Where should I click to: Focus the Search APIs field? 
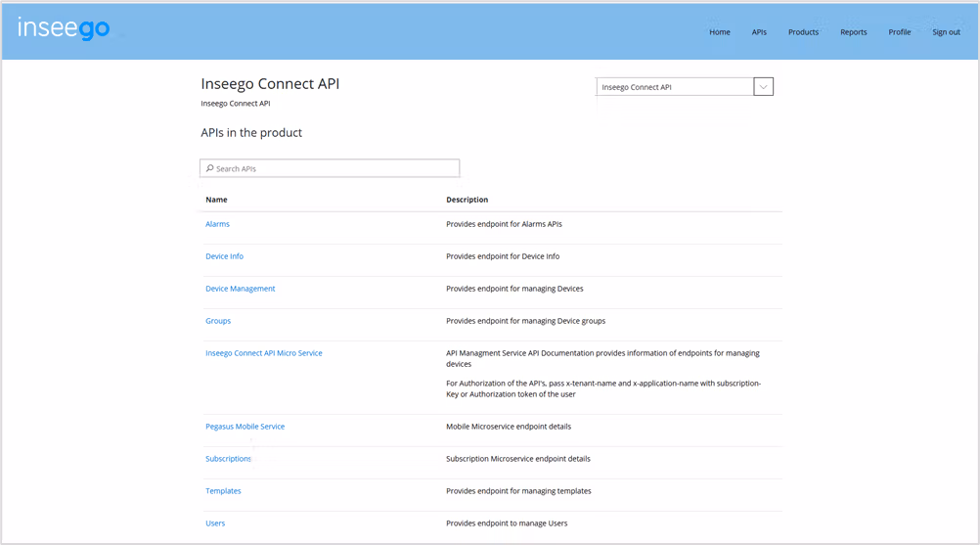pos(330,168)
